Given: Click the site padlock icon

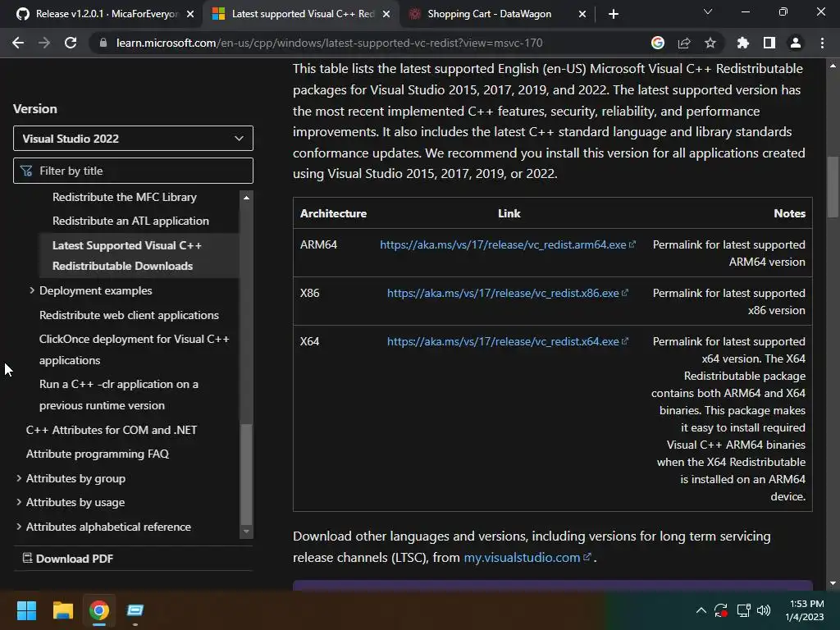Looking at the screenshot, I should tap(103, 43).
